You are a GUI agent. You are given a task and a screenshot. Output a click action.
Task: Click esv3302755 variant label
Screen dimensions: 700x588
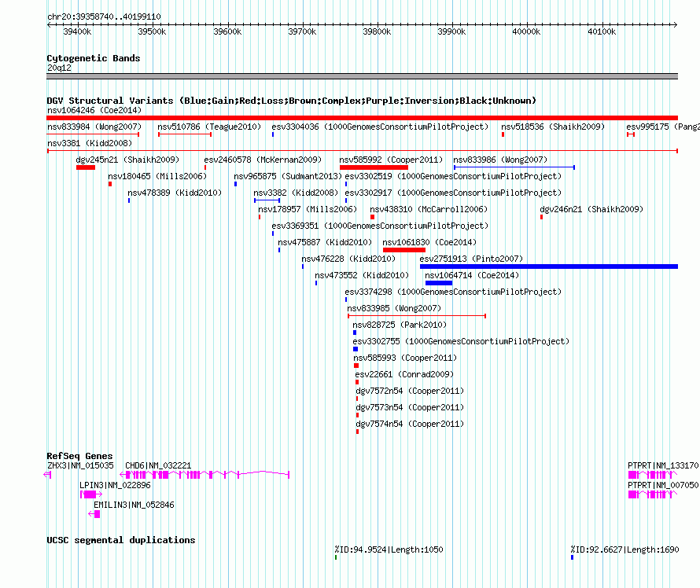pos(461,341)
